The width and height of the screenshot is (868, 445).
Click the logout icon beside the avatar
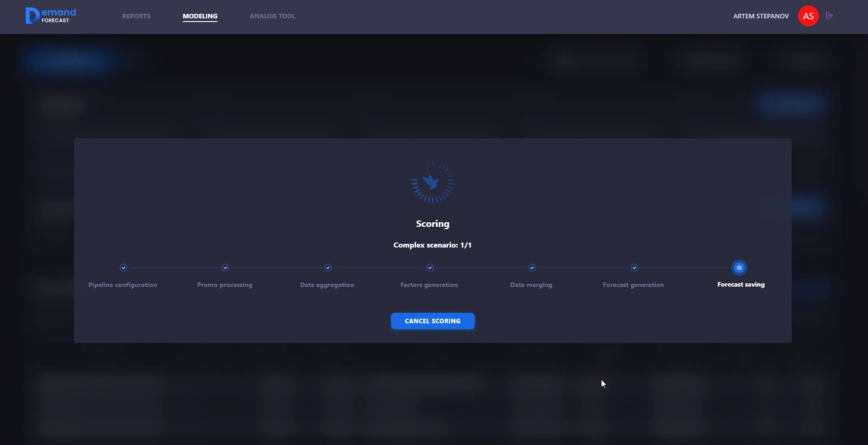tap(829, 16)
